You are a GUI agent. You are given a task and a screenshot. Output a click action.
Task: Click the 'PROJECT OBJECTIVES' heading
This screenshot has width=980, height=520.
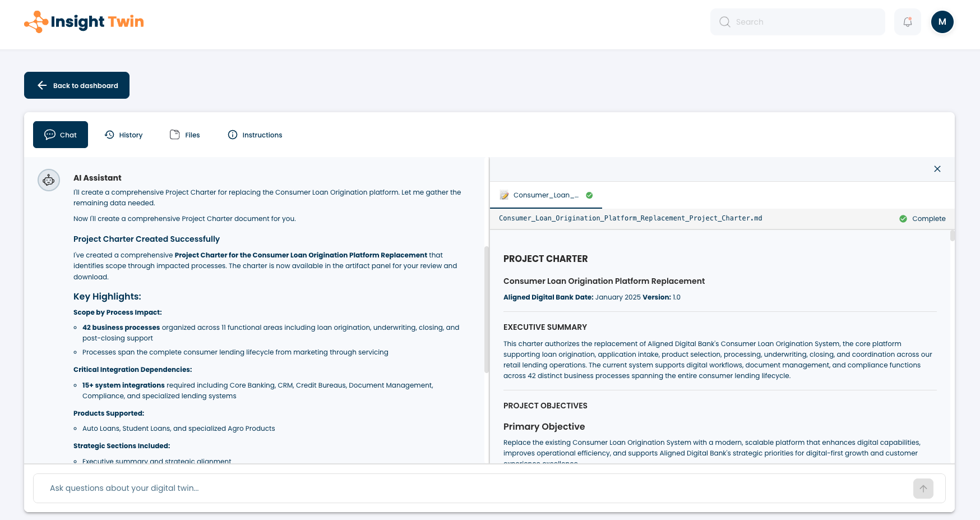click(x=546, y=406)
